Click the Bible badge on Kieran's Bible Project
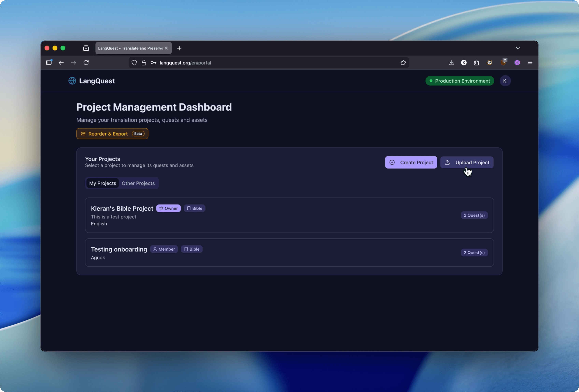This screenshot has width=579, height=392. (194, 208)
